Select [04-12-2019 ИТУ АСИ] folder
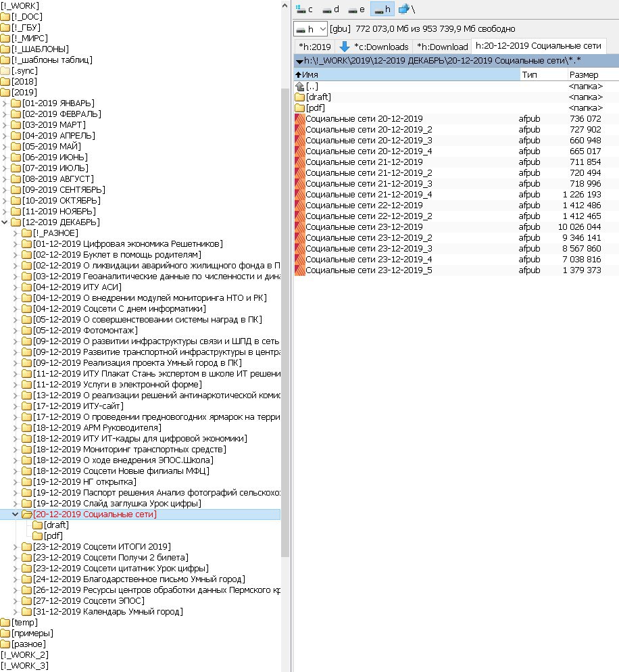The width and height of the screenshot is (619, 672). [72, 287]
